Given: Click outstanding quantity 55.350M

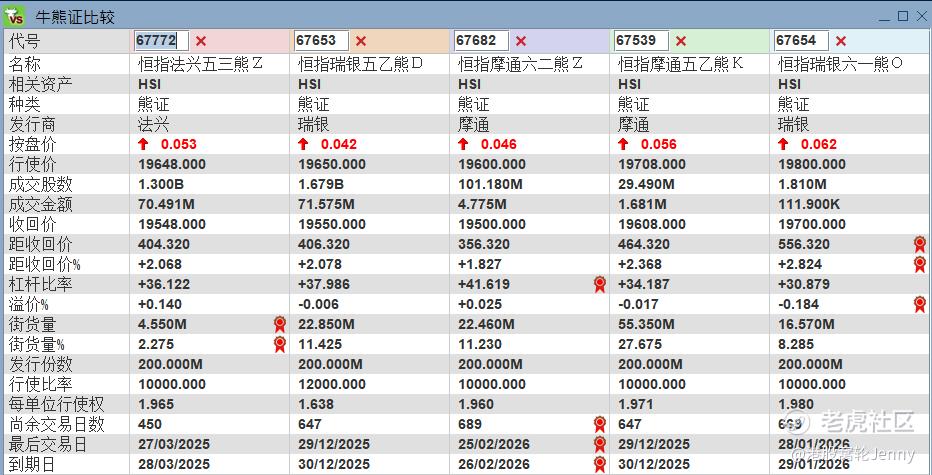Looking at the screenshot, I should (x=646, y=324).
